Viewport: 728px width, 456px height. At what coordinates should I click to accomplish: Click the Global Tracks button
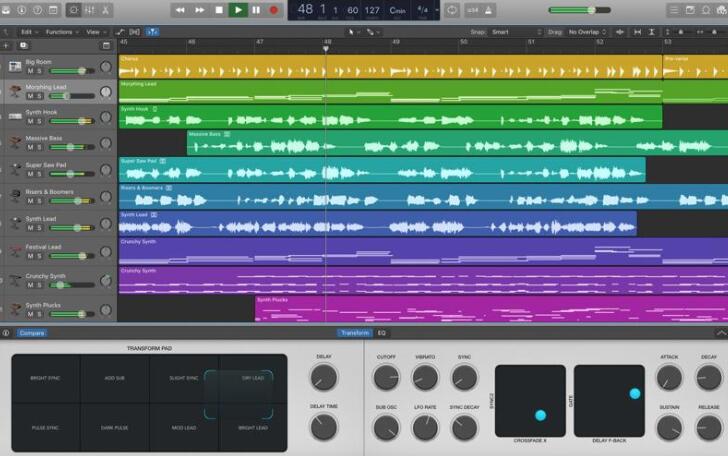click(106, 46)
